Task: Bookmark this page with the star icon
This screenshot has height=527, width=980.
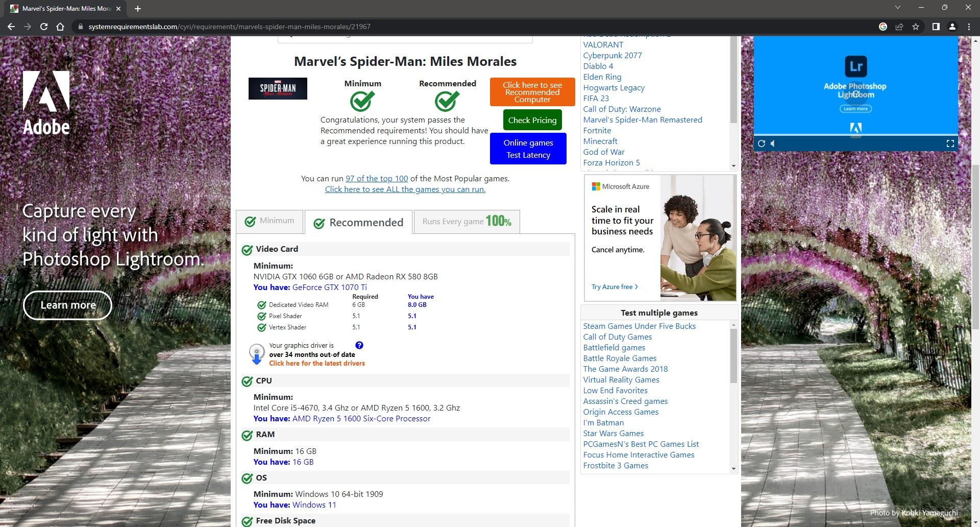Action: pyautogui.click(x=916, y=27)
